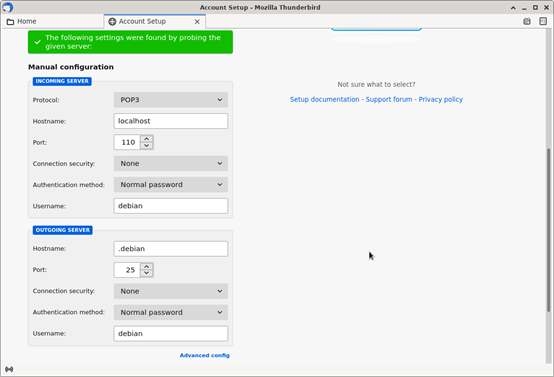Screen dimensions: 554x377
Task: Click the green probing success notification
Action: (130, 42)
